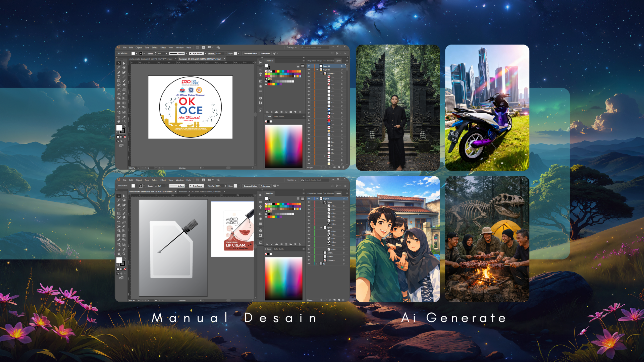Select the Artboard tool in moko moko window
This screenshot has width=644, height=362.
tap(119, 249)
